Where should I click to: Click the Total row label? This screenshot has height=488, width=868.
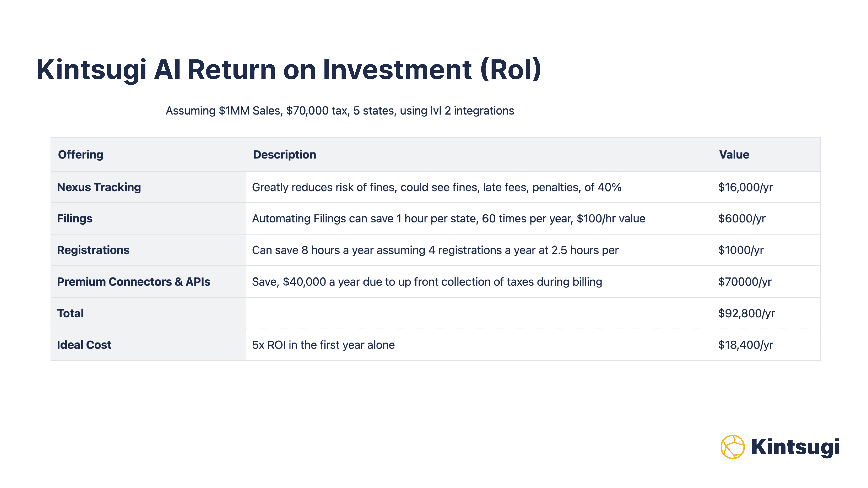(x=70, y=313)
